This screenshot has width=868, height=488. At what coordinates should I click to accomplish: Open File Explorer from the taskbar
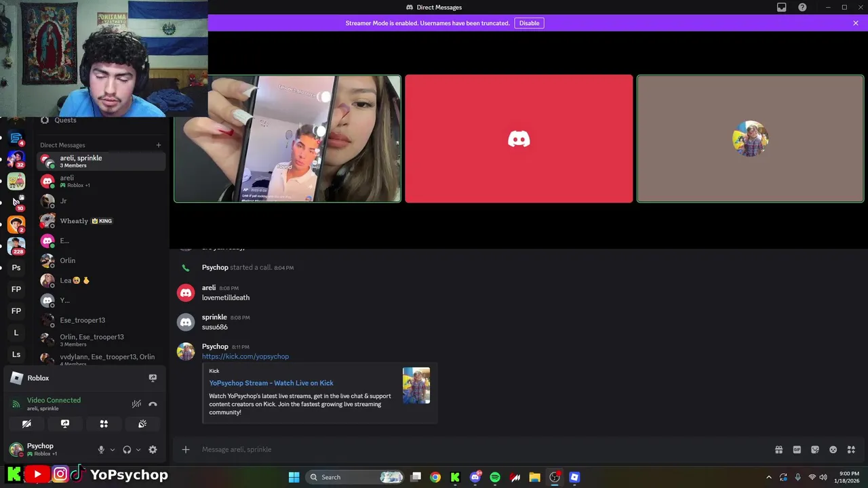534,477
